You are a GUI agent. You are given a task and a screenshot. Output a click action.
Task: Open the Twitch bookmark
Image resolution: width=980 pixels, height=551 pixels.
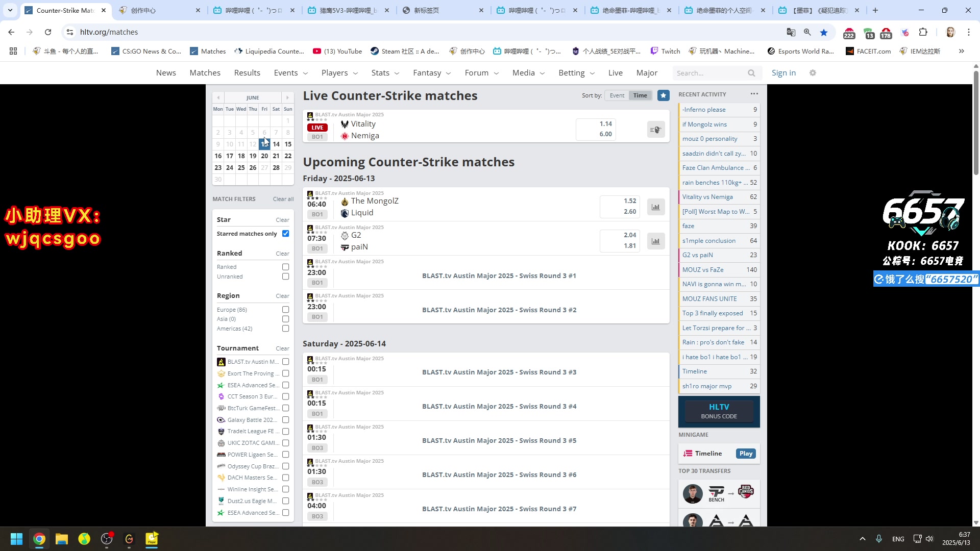coord(666,51)
